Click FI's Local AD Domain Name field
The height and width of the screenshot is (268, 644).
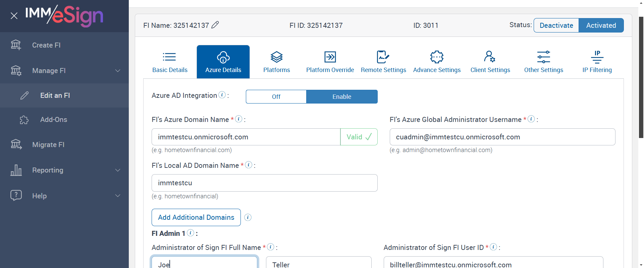click(265, 183)
